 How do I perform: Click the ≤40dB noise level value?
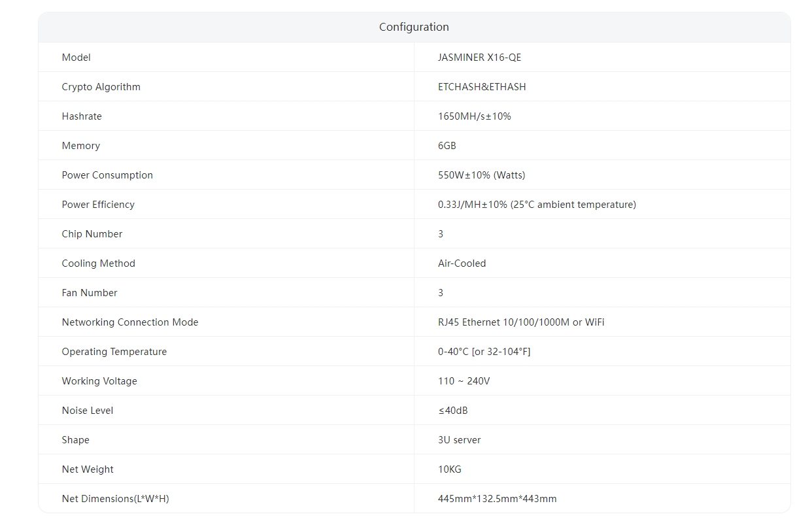pos(452,411)
